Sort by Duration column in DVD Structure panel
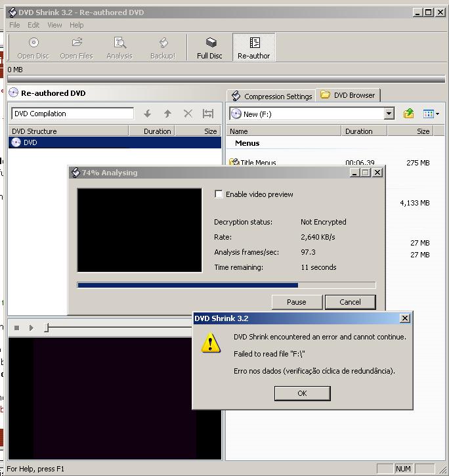Image resolution: width=449 pixels, height=476 pixels. coord(152,131)
